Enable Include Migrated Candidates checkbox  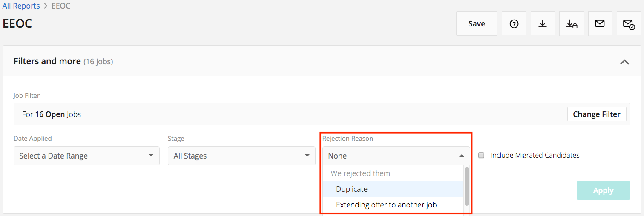click(x=481, y=156)
